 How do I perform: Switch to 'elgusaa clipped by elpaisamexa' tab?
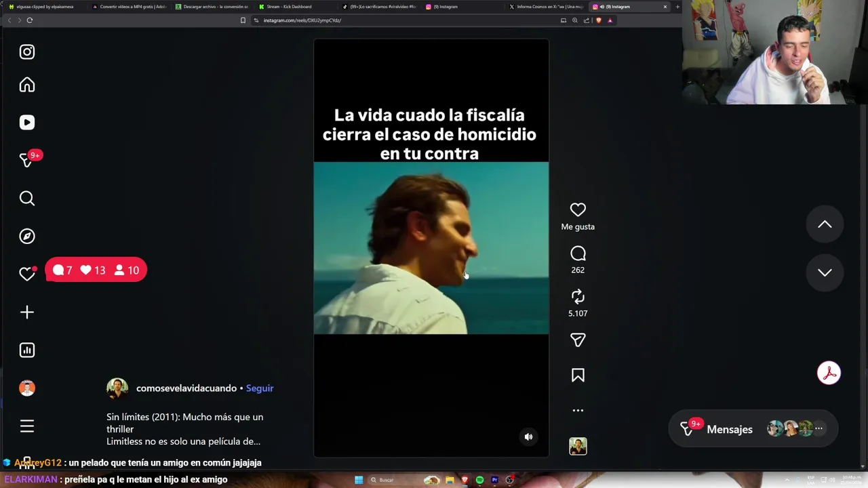point(44,7)
